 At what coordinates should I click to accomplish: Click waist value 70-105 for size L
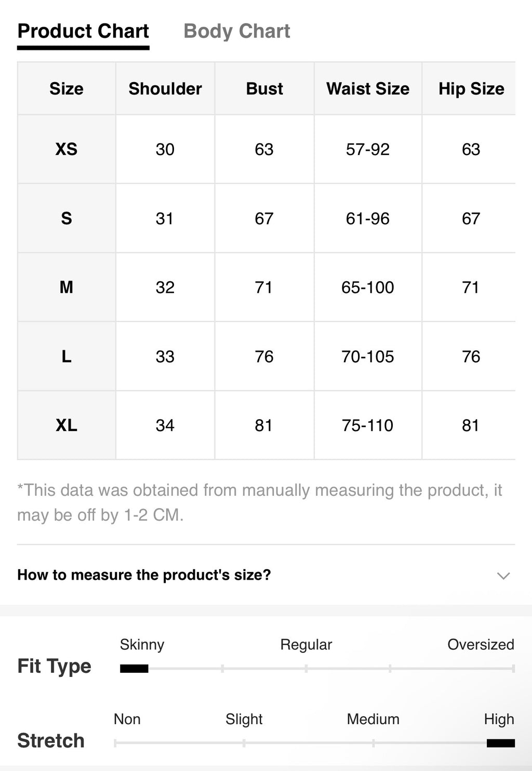[368, 356]
